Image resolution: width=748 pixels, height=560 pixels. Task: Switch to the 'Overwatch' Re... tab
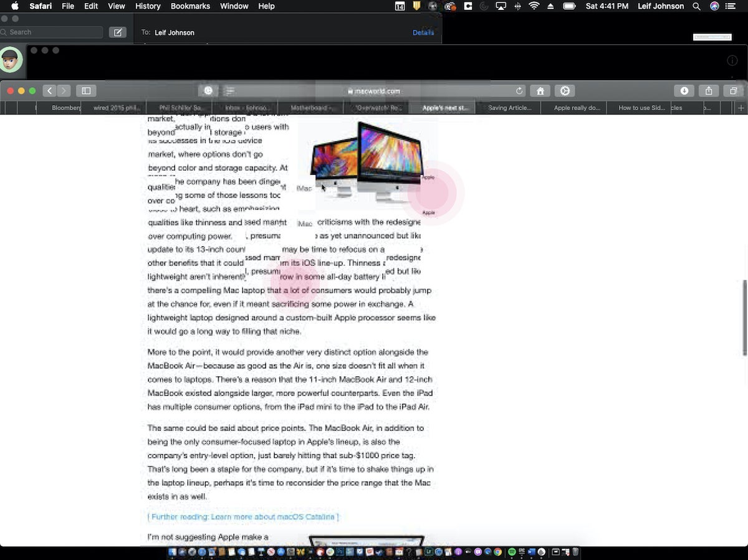(375, 108)
